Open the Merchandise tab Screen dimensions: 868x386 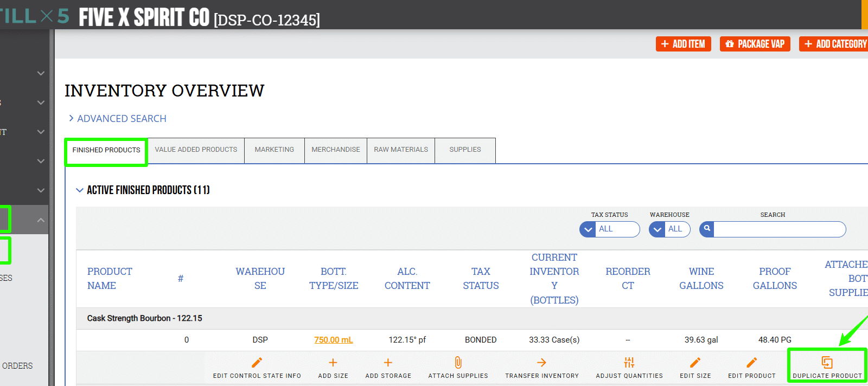tap(336, 150)
